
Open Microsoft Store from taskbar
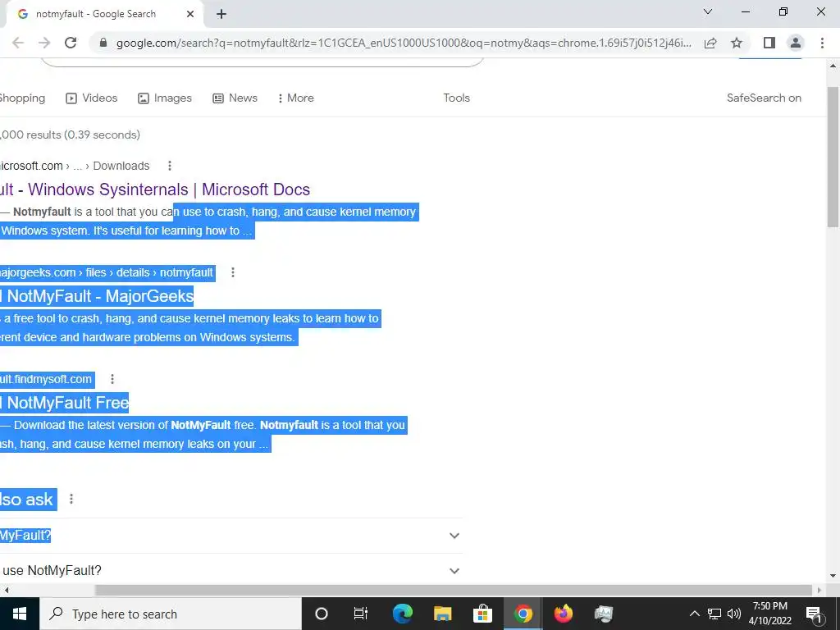click(482, 614)
